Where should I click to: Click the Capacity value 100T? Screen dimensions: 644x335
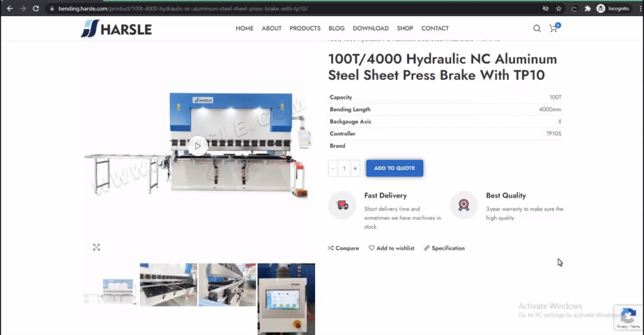pyautogui.click(x=555, y=97)
